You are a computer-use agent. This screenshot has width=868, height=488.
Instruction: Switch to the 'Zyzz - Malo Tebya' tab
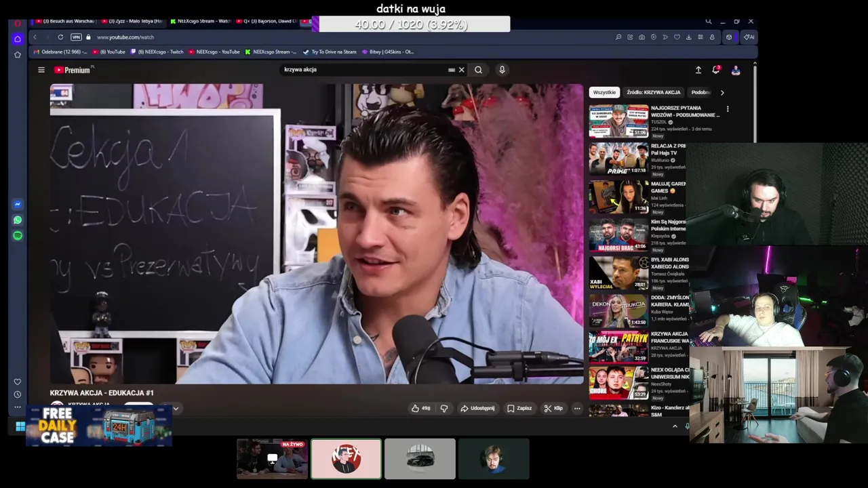pyautogui.click(x=132, y=21)
